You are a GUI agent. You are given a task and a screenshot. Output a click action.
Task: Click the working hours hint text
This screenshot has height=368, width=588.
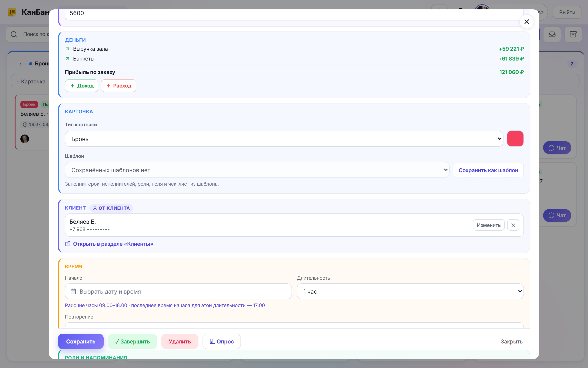click(165, 305)
